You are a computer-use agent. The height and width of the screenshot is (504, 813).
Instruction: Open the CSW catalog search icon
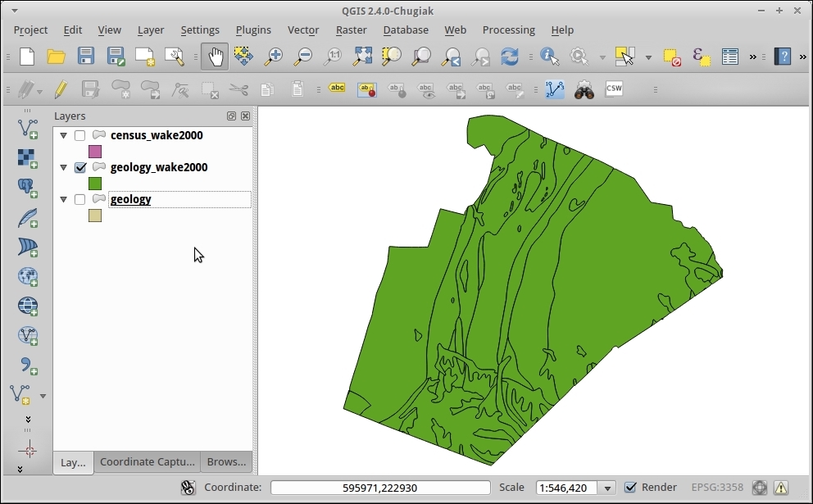(614, 89)
